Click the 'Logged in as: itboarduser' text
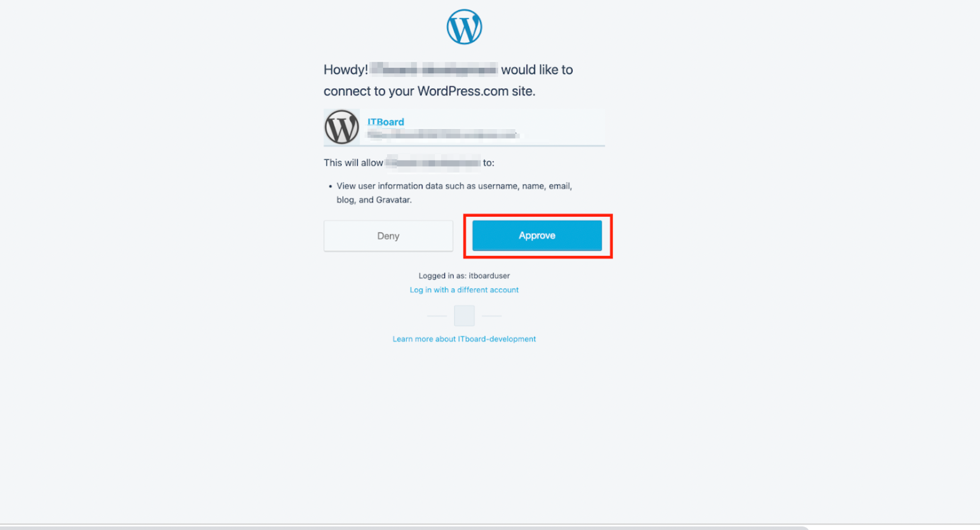980x530 pixels. [x=464, y=276]
